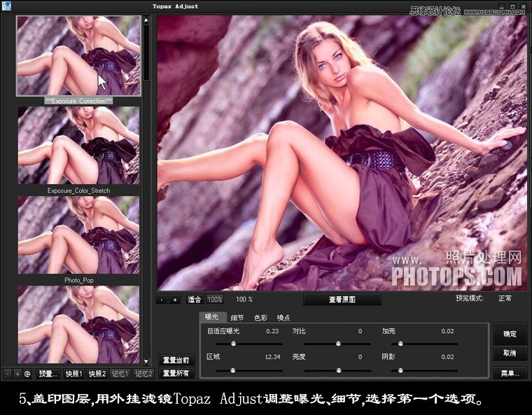Click the 自适应曝光 adaptive exposure slider handle

tap(233, 344)
